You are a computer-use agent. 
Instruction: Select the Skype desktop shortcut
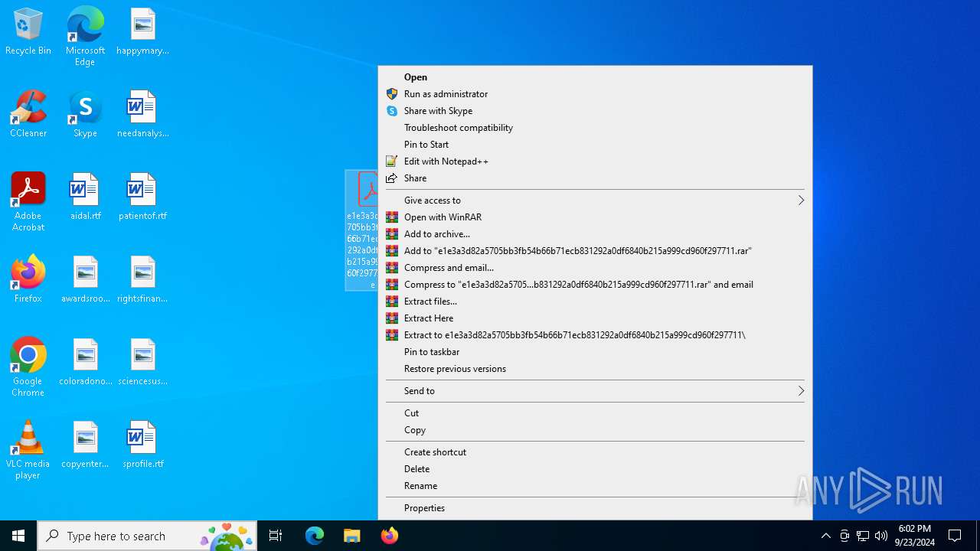pos(85,115)
